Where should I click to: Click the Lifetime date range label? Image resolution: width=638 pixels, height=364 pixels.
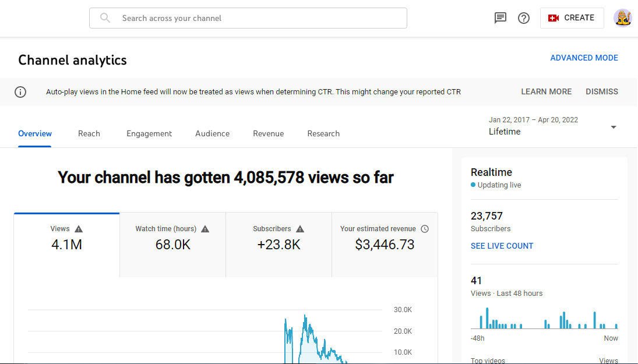click(505, 132)
